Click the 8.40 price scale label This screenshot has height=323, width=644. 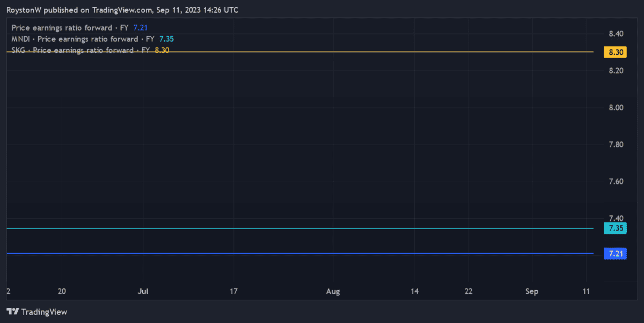(616, 34)
